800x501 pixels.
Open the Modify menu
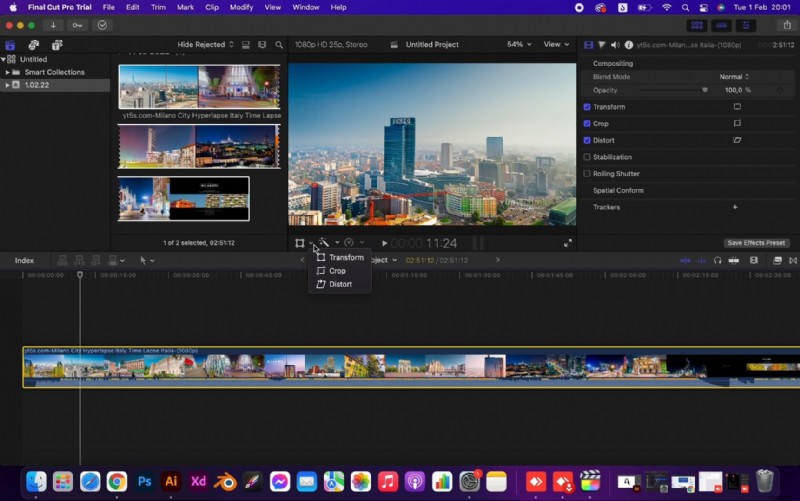click(241, 7)
